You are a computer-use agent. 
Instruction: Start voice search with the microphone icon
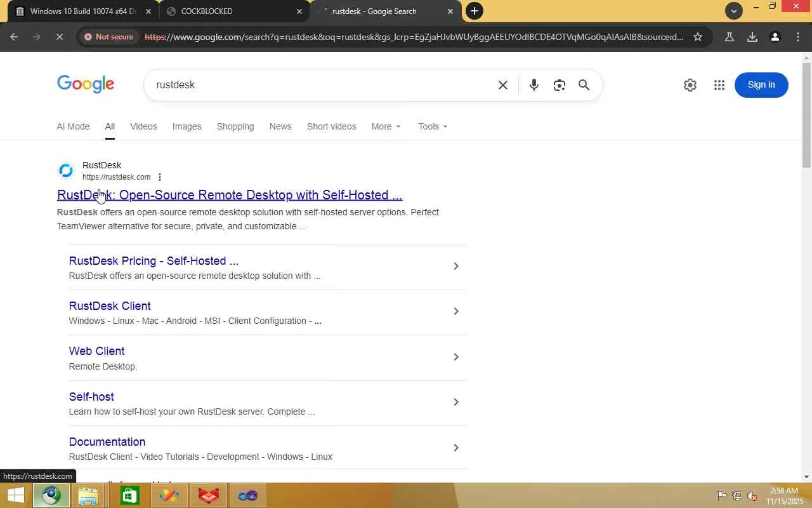[x=534, y=85]
